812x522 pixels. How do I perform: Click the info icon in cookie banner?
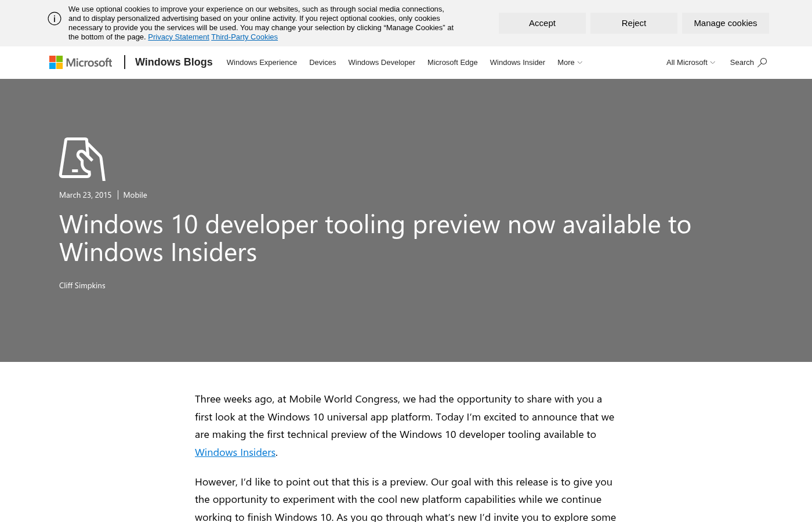[55, 19]
